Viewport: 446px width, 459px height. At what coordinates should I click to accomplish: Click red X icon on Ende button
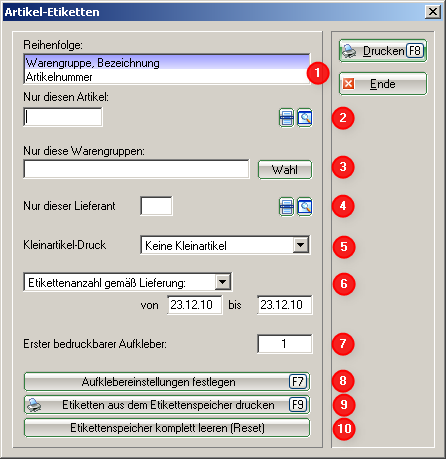[348, 83]
